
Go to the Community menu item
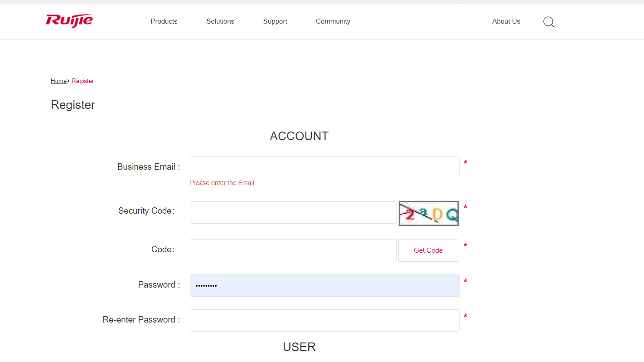pos(333,21)
